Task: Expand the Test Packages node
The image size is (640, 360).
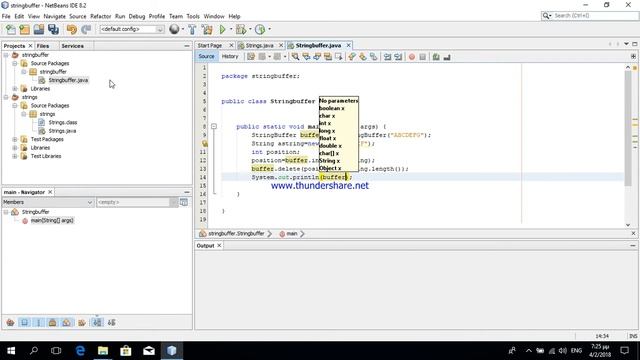Action: (15, 139)
